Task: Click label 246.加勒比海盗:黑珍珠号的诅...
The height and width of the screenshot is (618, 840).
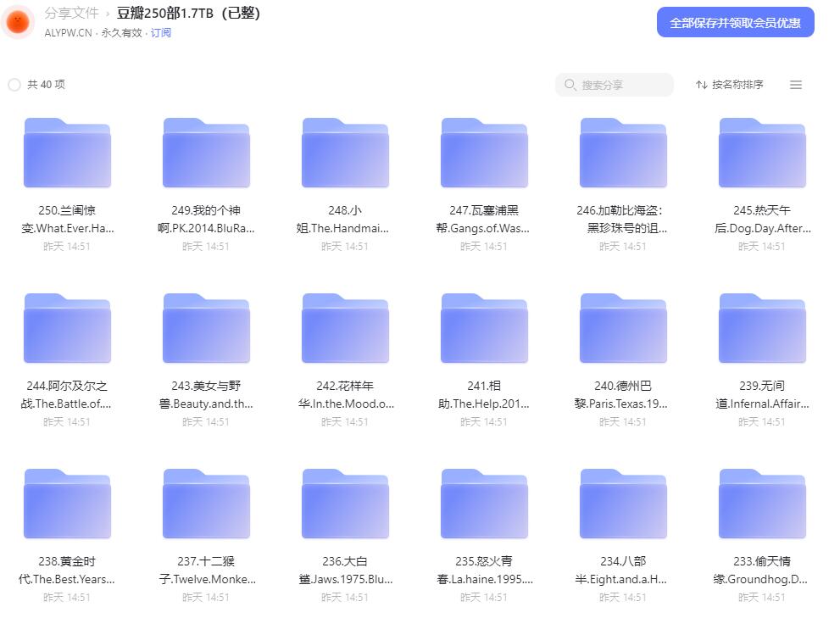Action: coord(623,220)
